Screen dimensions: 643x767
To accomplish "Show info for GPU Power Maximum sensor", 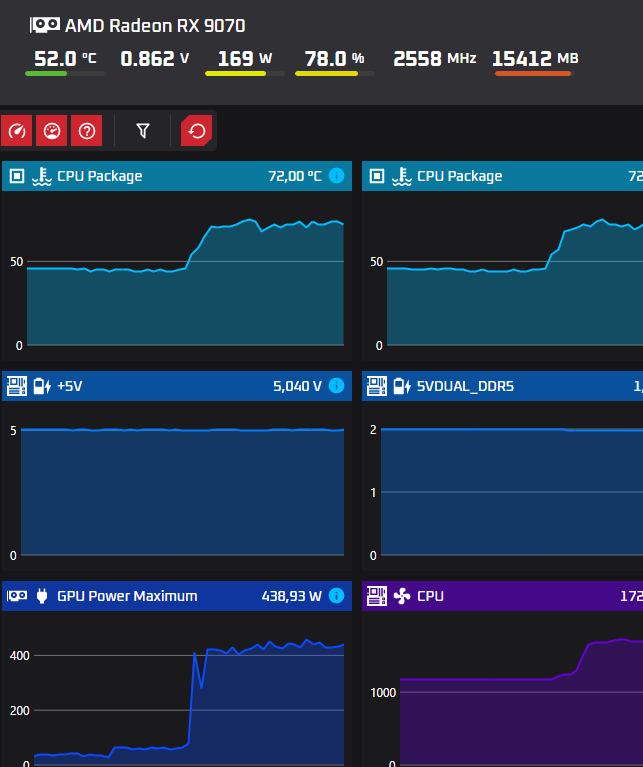I will click(x=336, y=595).
